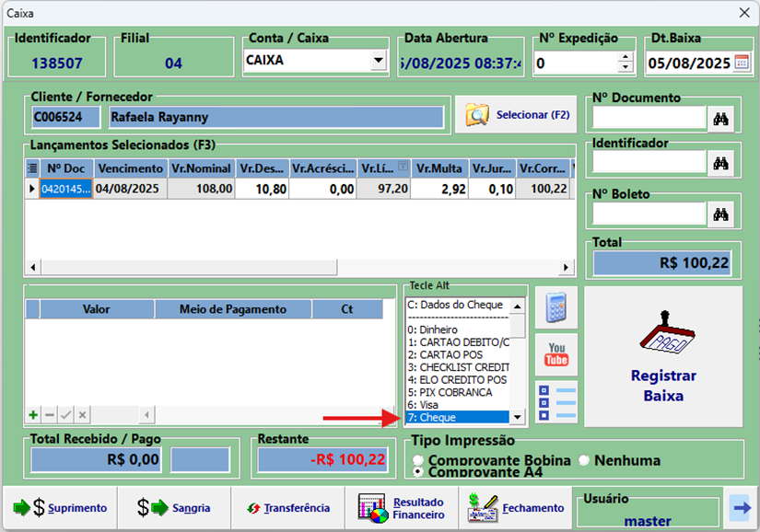Image resolution: width=760 pixels, height=532 pixels.
Task: Click the grid menu icon left of Nº Doc
Action: pyautogui.click(x=32, y=168)
